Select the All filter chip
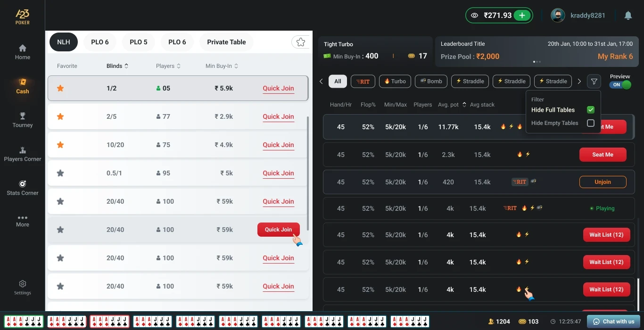 (x=338, y=81)
